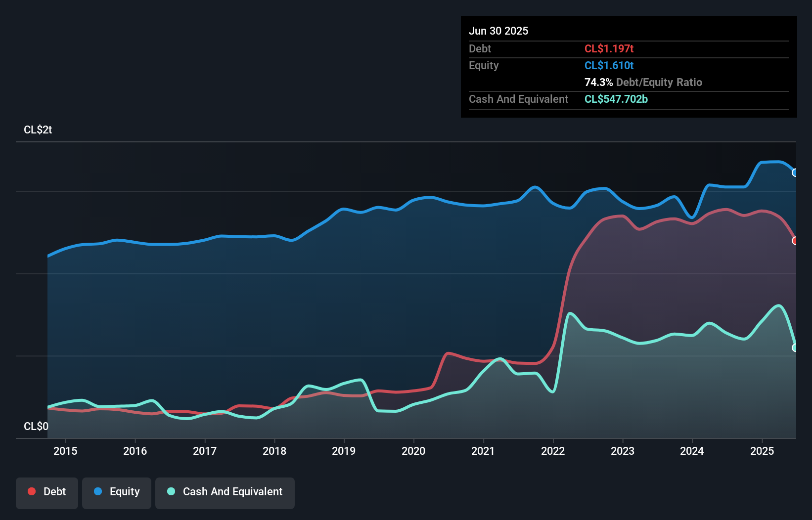Click the red Debt endpoint marker on the chart

pyautogui.click(x=795, y=241)
